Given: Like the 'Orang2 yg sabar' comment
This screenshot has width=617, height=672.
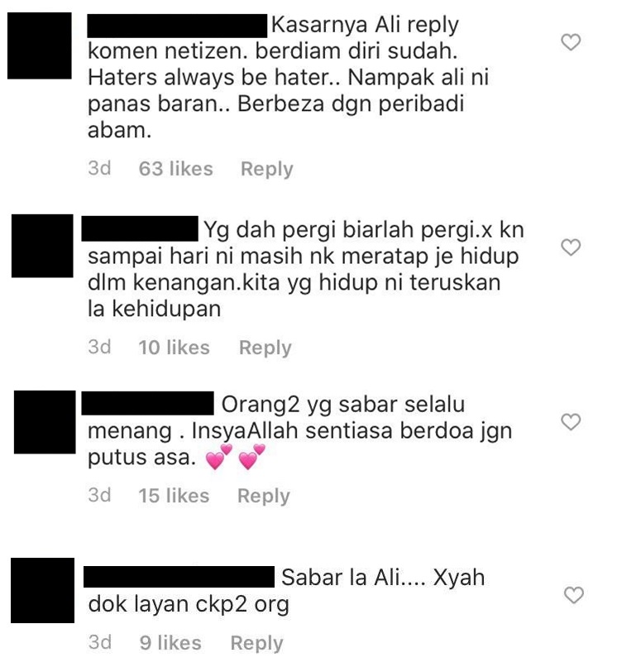Looking at the screenshot, I should tap(571, 422).
